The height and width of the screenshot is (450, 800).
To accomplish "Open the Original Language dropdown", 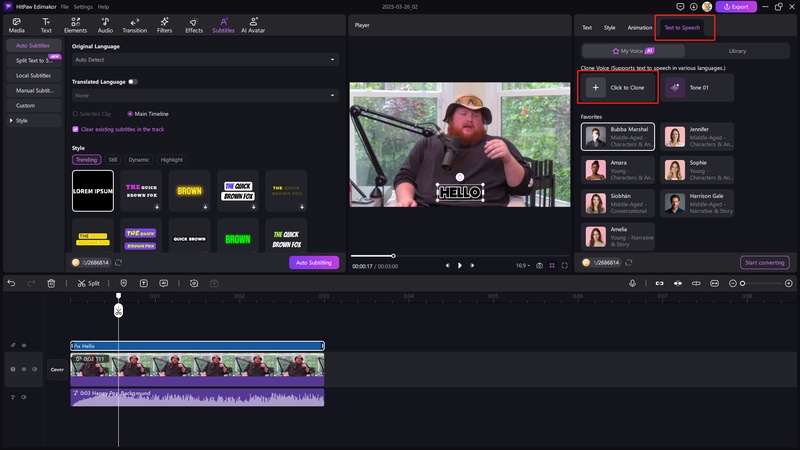I will click(x=205, y=60).
